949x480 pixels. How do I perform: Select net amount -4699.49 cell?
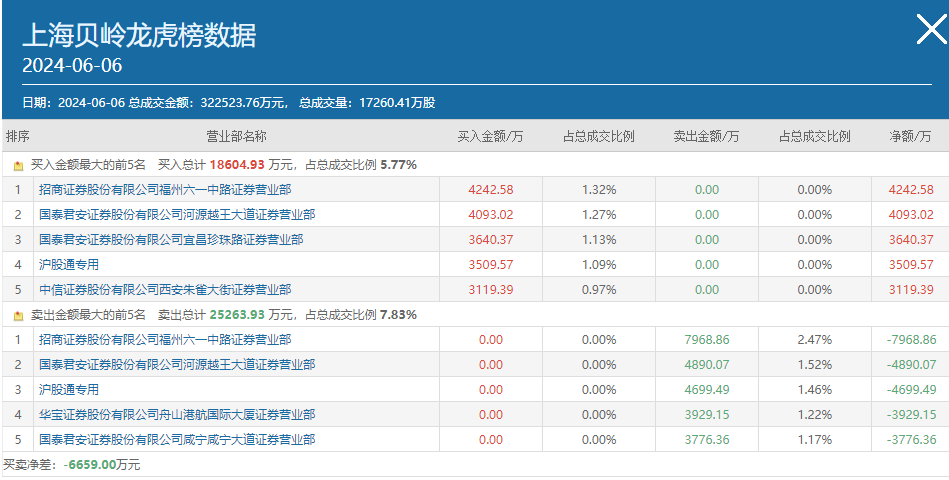point(911,389)
